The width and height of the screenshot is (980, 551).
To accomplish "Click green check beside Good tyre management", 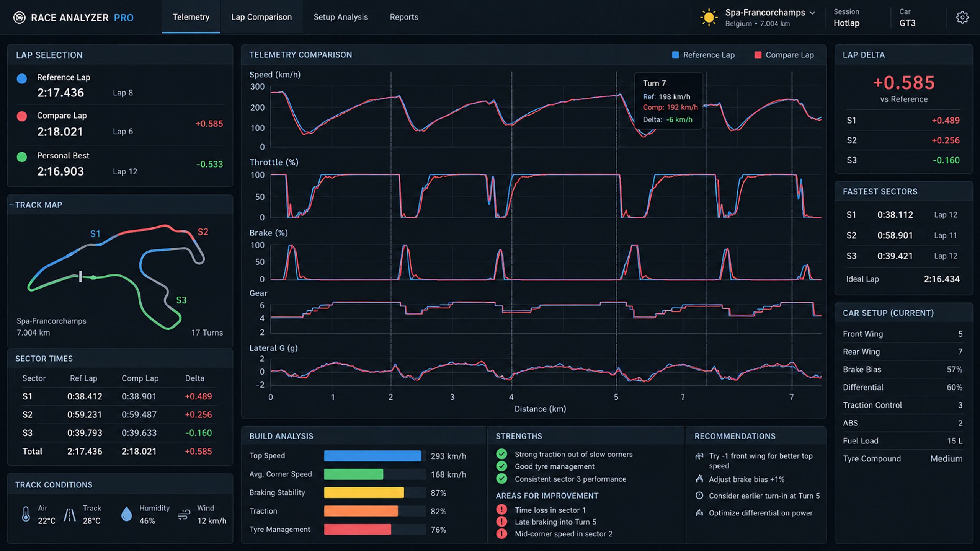I will pyautogui.click(x=501, y=466).
